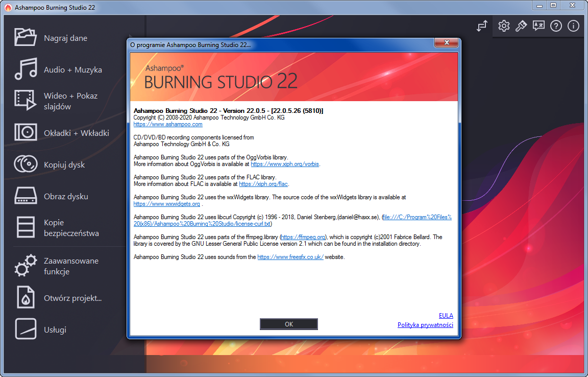Click the info circle icon at top right
This screenshot has width=588, height=377.
pyautogui.click(x=573, y=26)
